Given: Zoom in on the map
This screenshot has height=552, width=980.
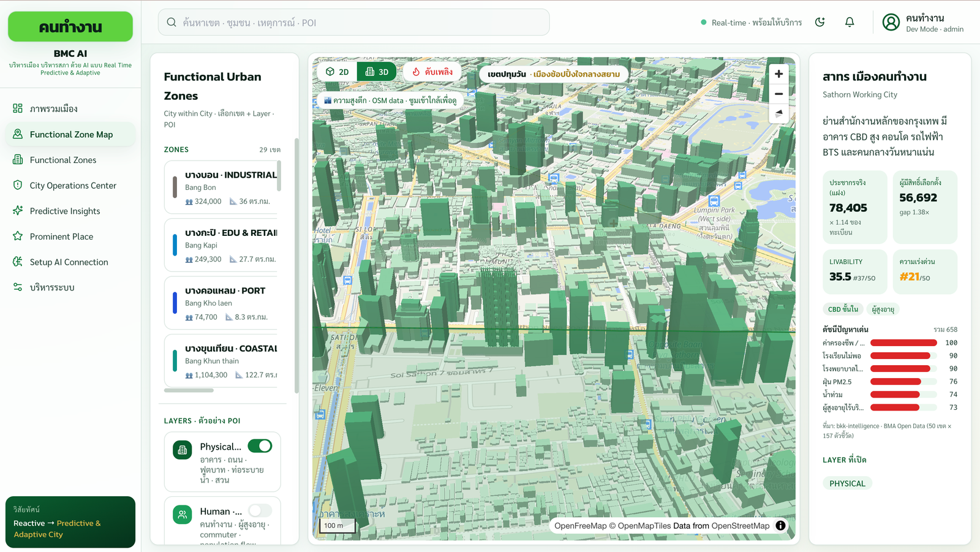Looking at the screenshot, I should pos(778,74).
